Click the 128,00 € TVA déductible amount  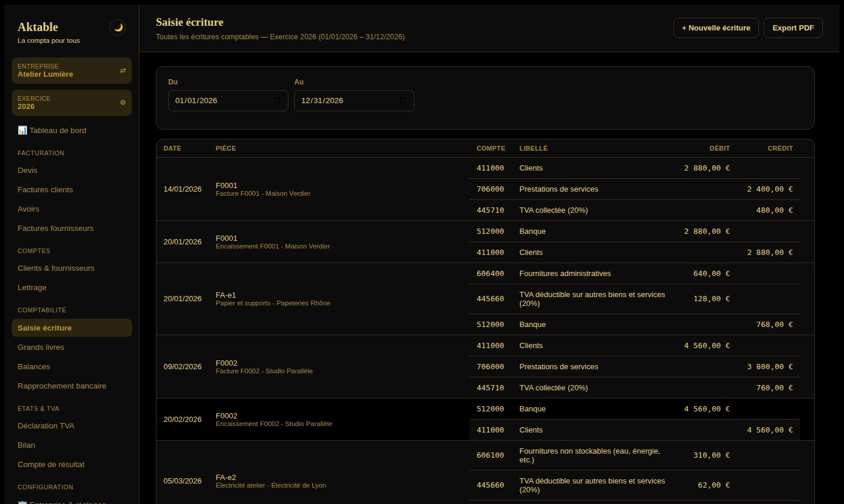tap(712, 299)
